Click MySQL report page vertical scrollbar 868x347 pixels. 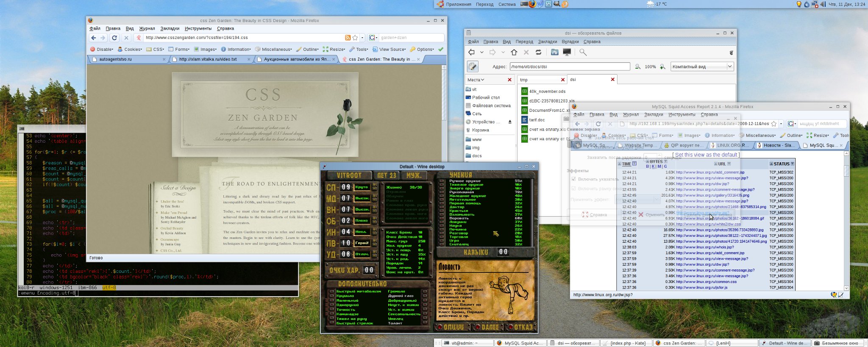pos(846,220)
